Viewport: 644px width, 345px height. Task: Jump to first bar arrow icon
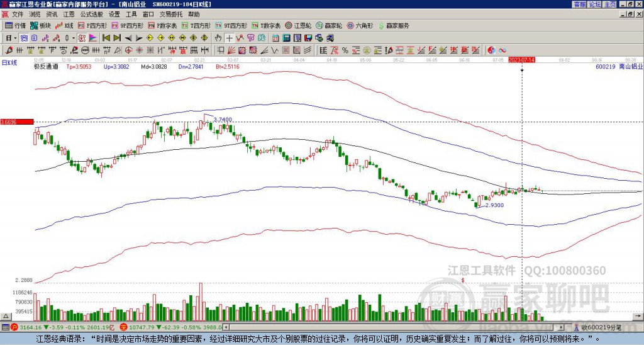point(106,38)
